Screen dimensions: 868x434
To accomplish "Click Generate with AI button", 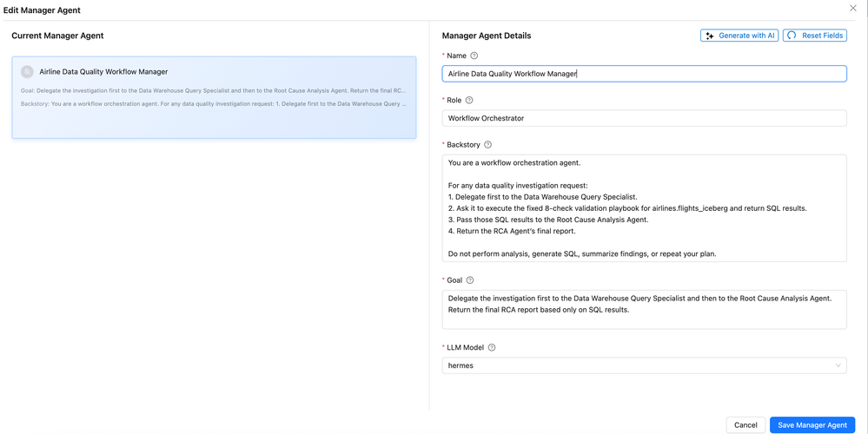I will pos(739,36).
